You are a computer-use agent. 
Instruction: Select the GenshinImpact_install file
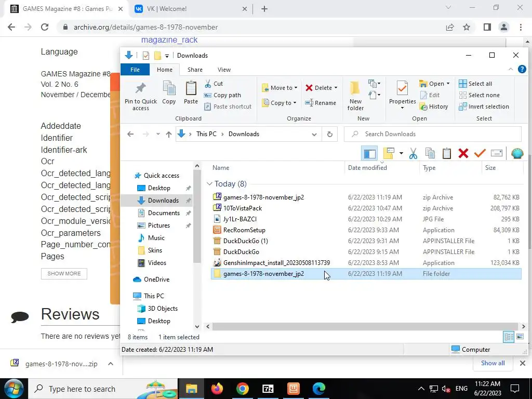[x=366, y=262]
